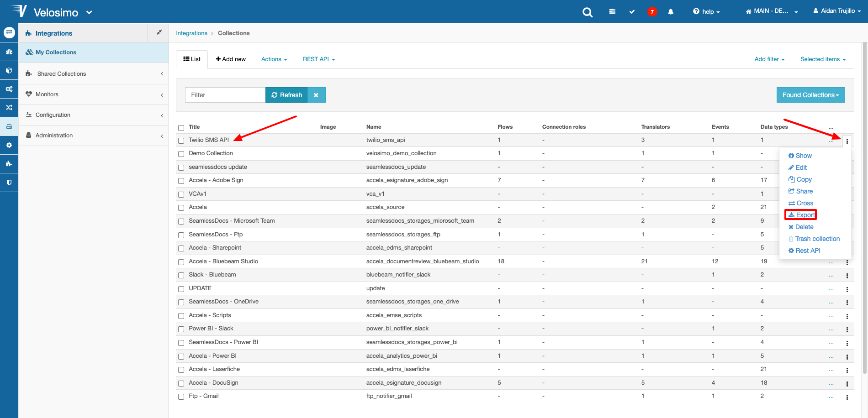Click the checkmark icon in top bar
This screenshot has height=418, width=868.
pyautogui.click(x=632, y=12)
